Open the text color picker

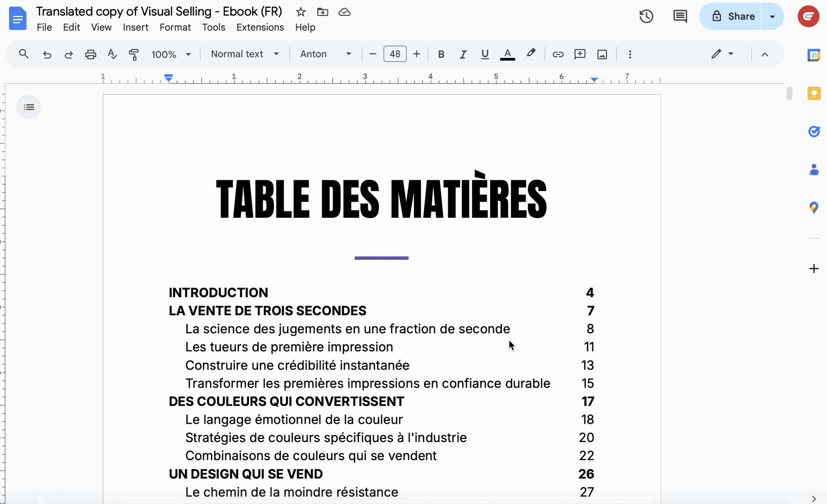[x=507, y=54]
